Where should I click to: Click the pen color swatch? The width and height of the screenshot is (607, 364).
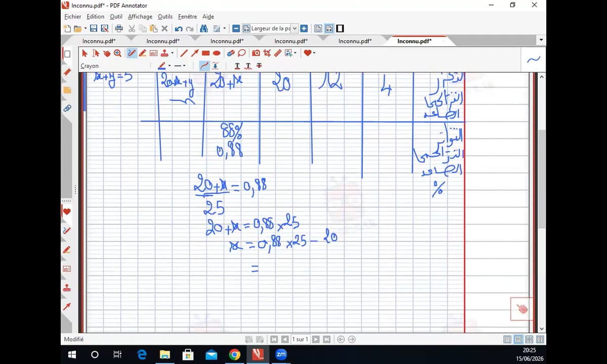pyautogui.click(x=162, y=66)
